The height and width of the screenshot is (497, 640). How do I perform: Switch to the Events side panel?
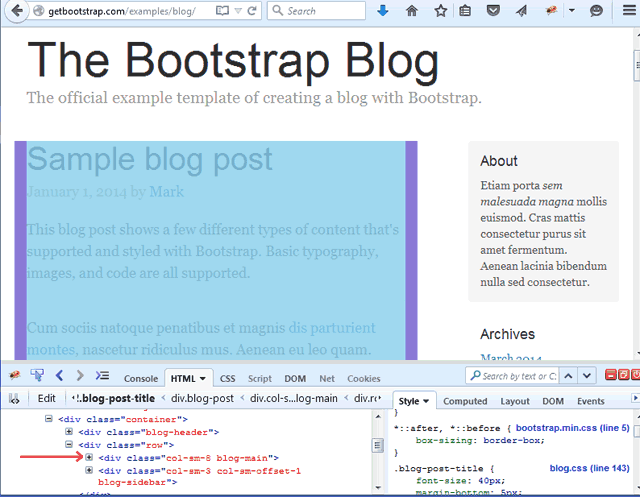[x=590, y=401]
